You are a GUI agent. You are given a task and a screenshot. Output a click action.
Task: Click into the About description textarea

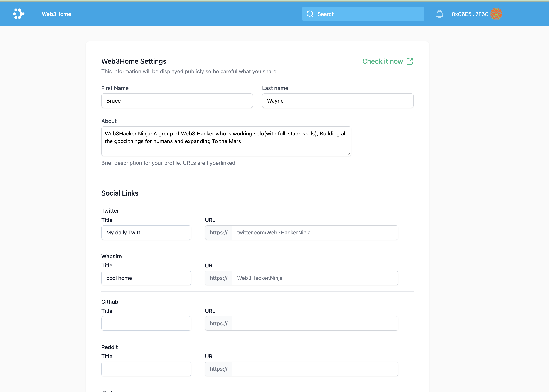click(226, 141)
